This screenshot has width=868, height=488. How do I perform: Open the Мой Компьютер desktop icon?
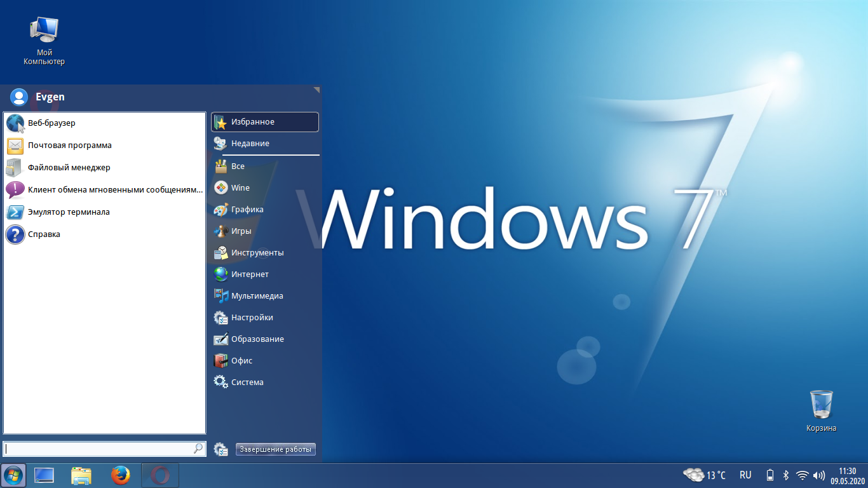point(44,40)
